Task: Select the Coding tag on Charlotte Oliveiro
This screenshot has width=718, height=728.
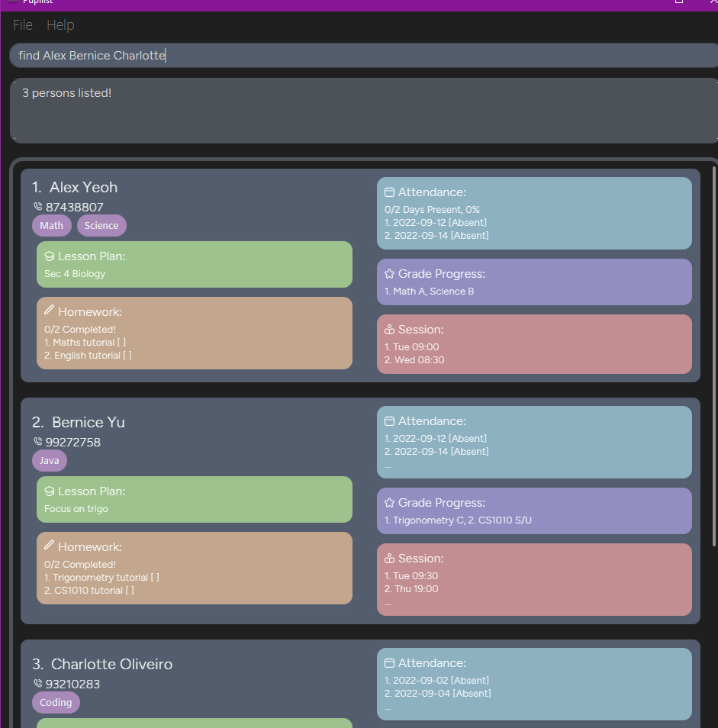Action: pos(56,703)
